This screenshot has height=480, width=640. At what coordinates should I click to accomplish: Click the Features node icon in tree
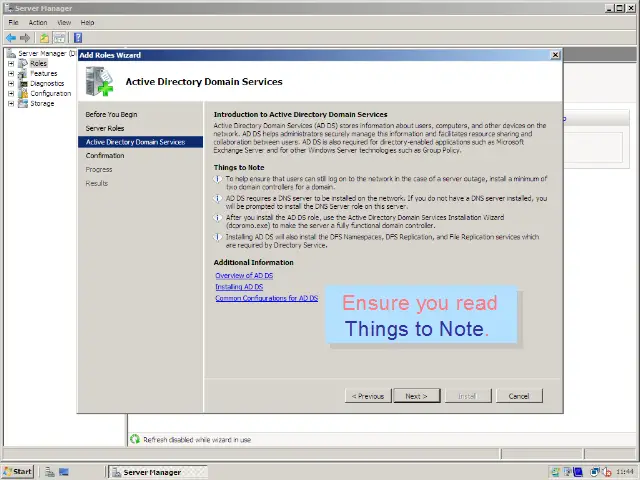click(23, 73)
